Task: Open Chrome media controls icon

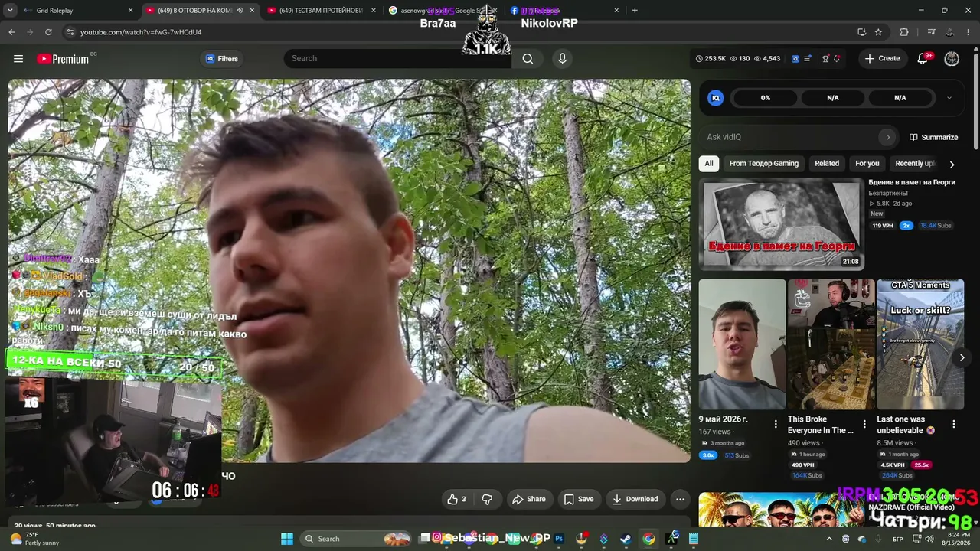Action: [931, 32]
